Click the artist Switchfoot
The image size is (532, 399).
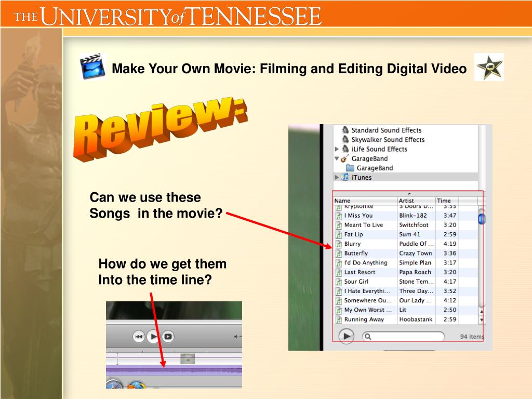(x=414, y=225)
